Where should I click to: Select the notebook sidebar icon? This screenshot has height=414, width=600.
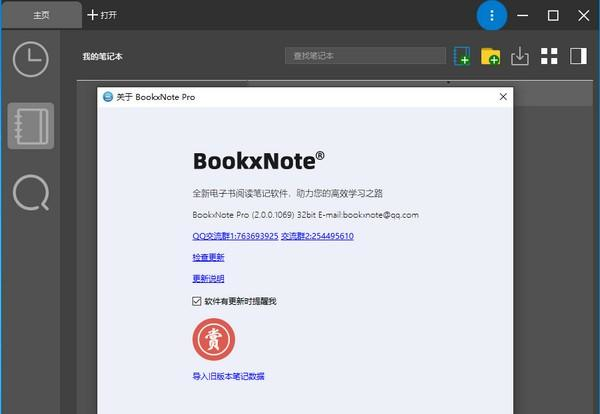(31, 126)
